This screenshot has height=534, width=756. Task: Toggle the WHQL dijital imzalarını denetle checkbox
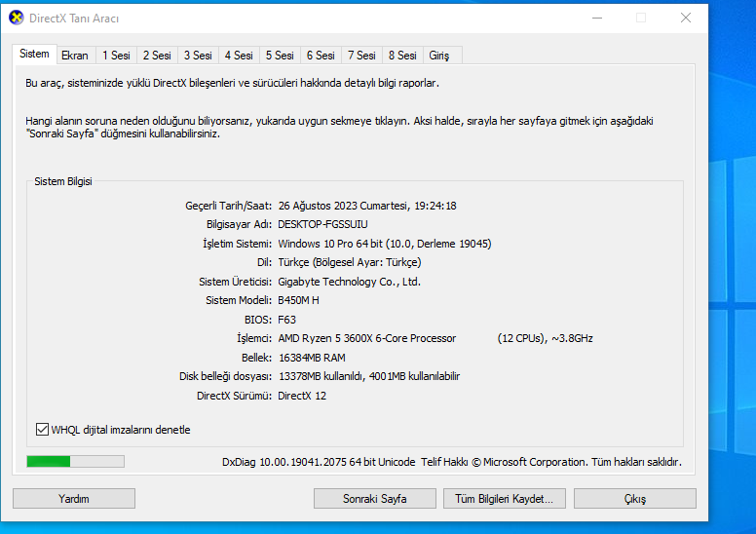tap(43, 430)
